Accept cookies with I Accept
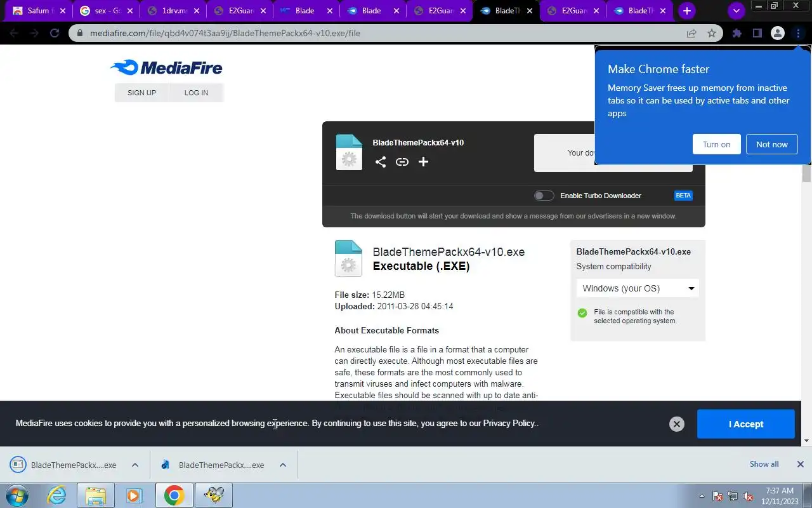 745,424
